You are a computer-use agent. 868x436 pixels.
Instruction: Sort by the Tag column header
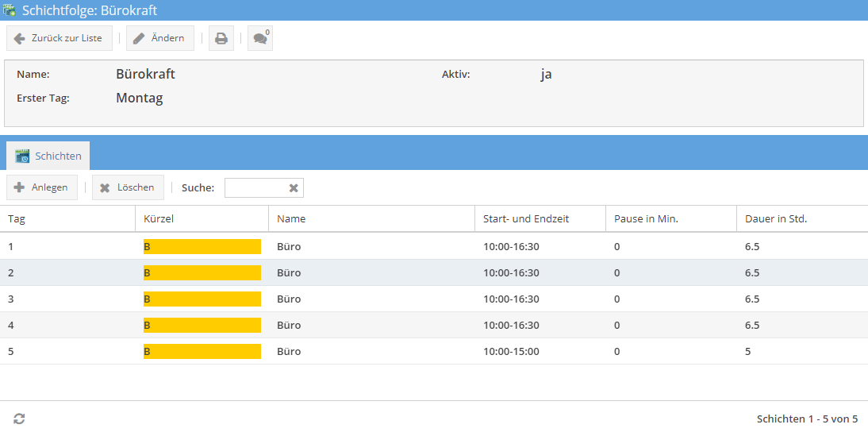click(17, 218)
